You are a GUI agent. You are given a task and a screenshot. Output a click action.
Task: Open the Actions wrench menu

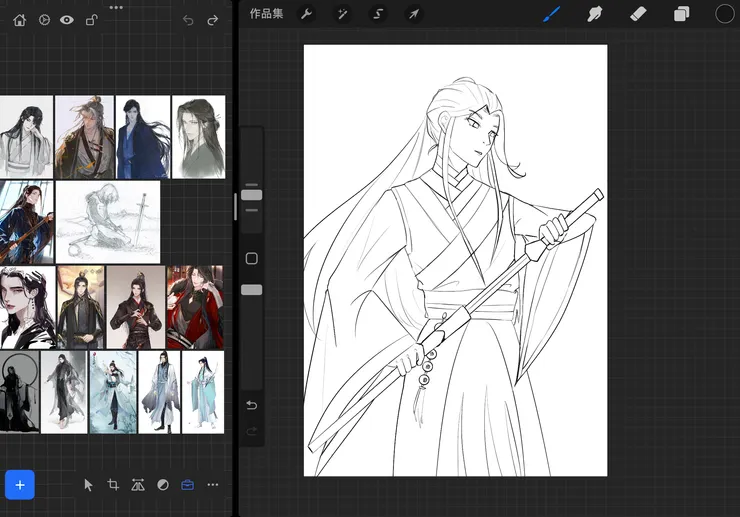(x=307, y=14)
